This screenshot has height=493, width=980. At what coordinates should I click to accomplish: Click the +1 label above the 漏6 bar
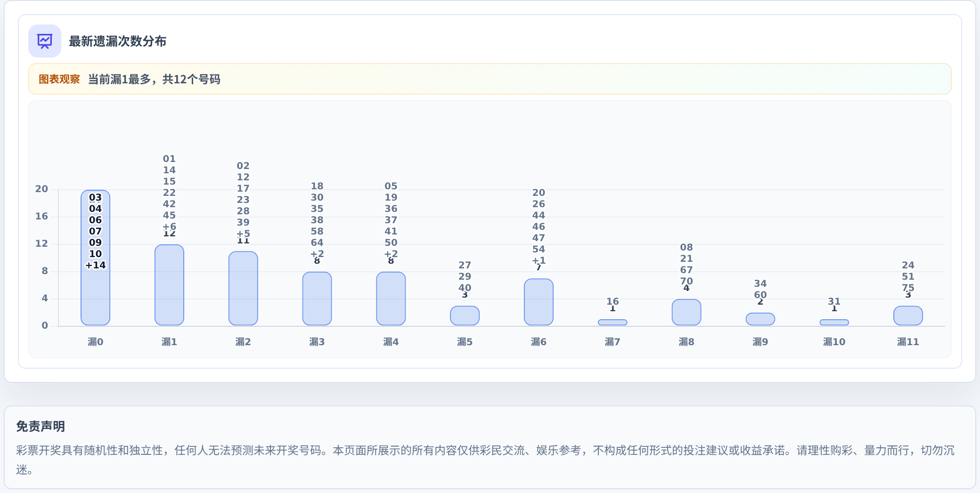(539, 260)
